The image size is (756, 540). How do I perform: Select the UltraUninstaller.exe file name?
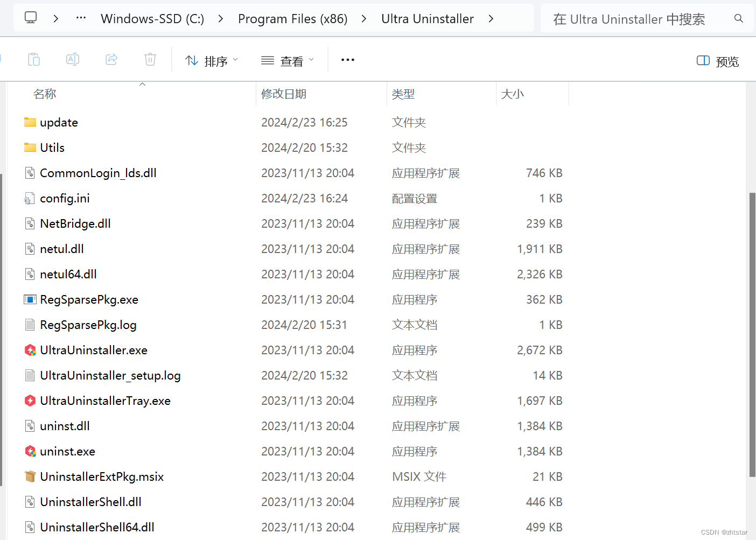click(94, 350)
